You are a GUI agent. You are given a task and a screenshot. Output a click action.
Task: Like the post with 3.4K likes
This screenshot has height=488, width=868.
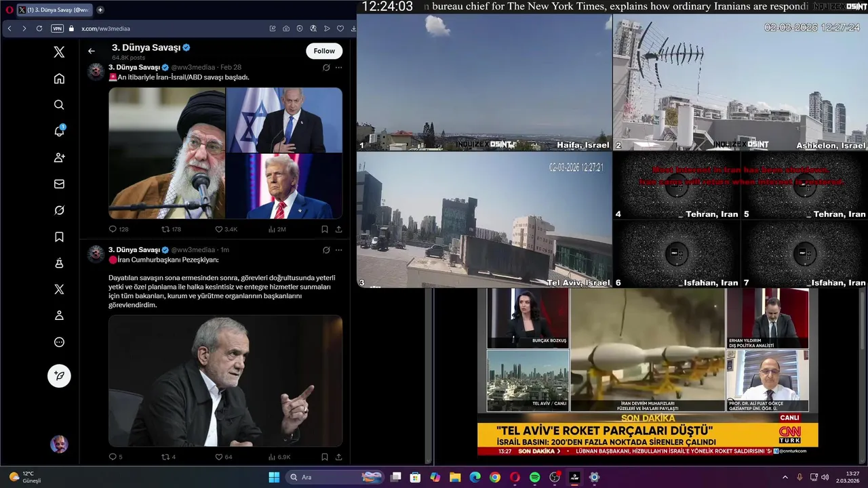pos(226,229)
